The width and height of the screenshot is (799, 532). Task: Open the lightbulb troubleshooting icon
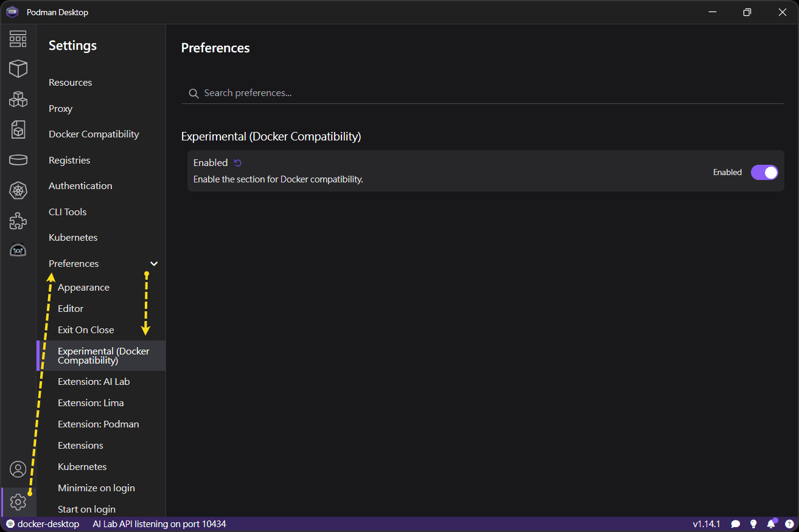[753, 524]
